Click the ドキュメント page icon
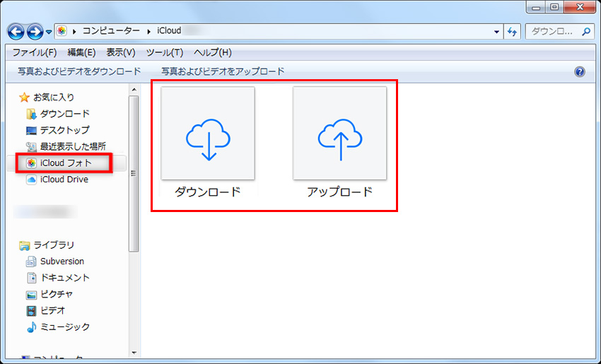The image size is (601, 364). pos(31,278)
